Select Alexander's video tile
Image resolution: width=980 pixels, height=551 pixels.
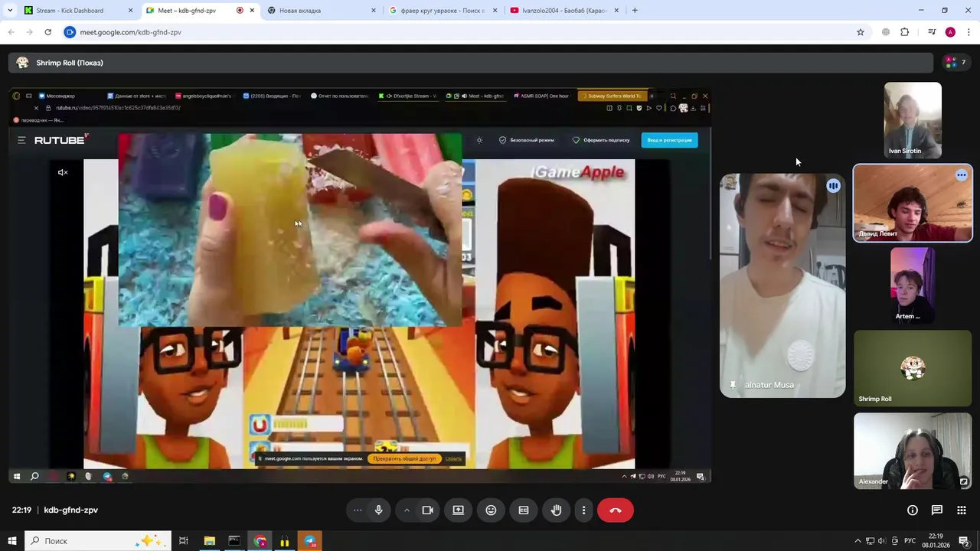913,451
